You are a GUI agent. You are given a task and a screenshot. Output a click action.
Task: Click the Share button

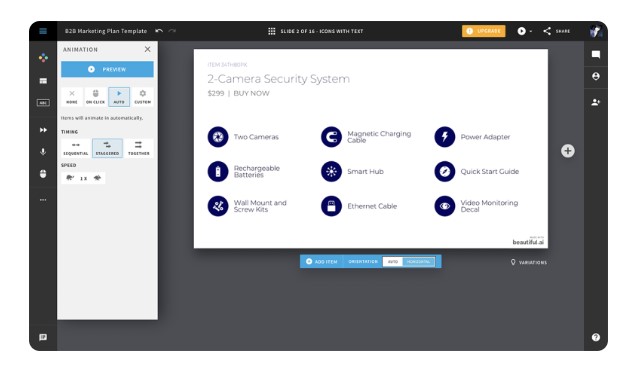click(557, 31)
